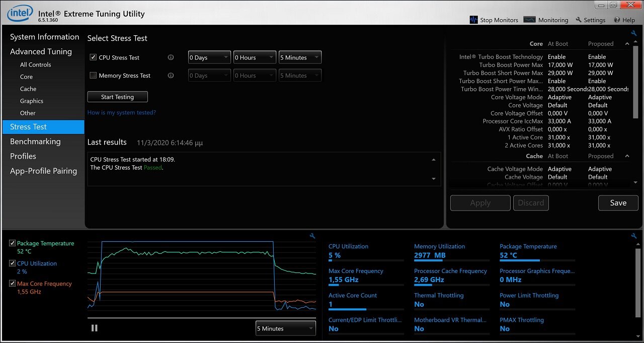This screenshot has height=343, width=644.
Task: Click proposed Turbo Boost Power Max value
Action: 600,65
